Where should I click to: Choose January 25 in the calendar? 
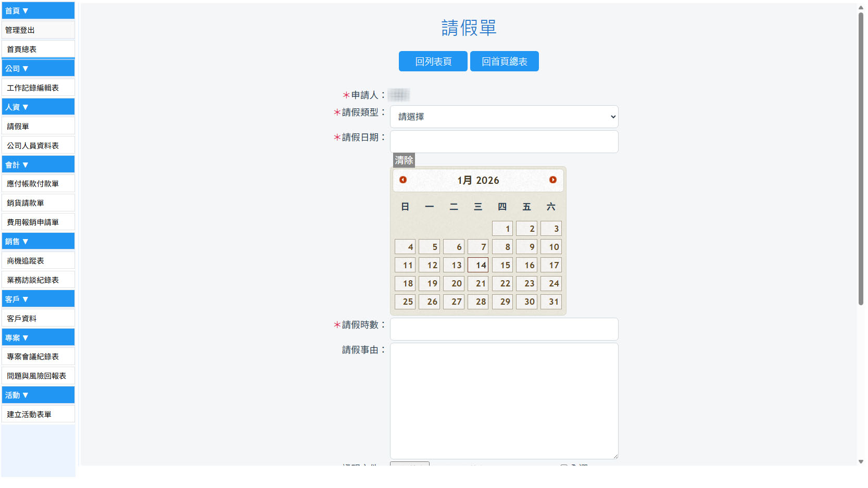tap(405, 302)
